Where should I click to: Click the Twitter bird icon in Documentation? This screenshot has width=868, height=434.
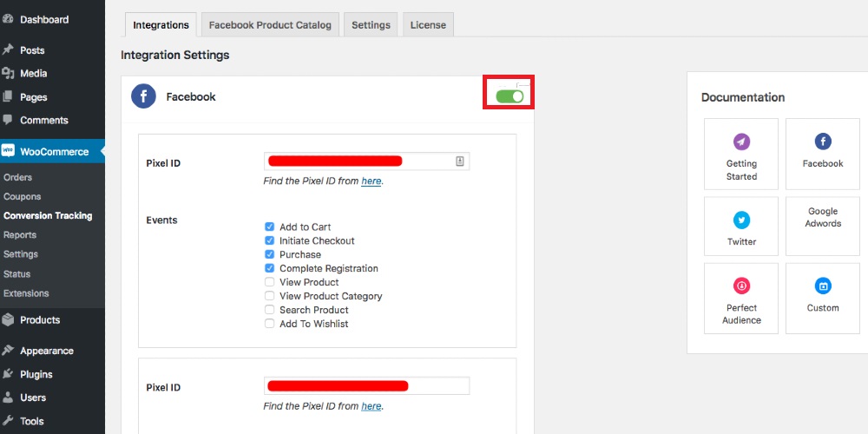[x=741, y=220]
